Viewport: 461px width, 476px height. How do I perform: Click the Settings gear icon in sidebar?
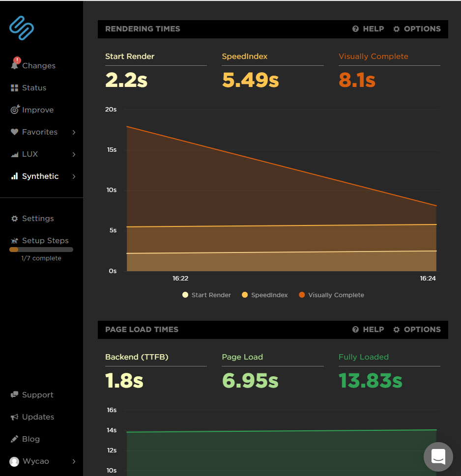[14, 219]
